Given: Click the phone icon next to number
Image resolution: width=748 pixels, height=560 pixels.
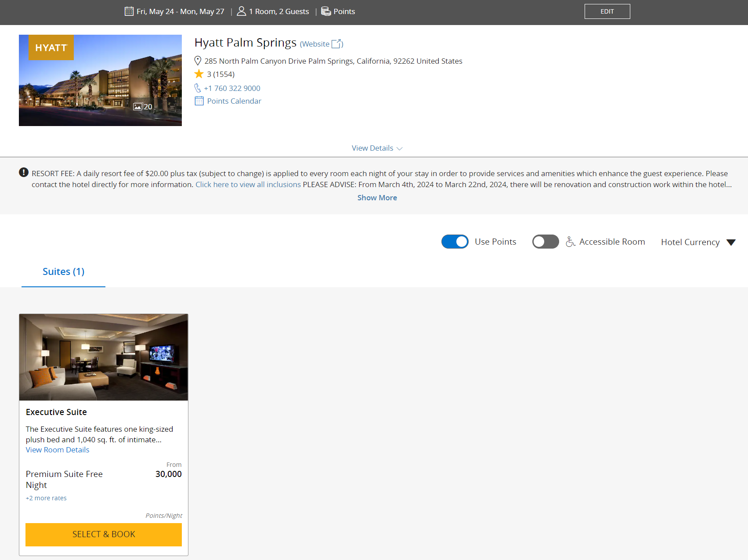Looking at the screenshot, I should click(198, 88).
